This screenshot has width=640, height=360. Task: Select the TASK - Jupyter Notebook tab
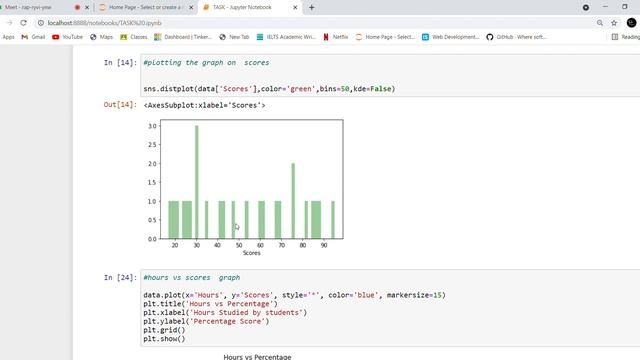(249, 7)
